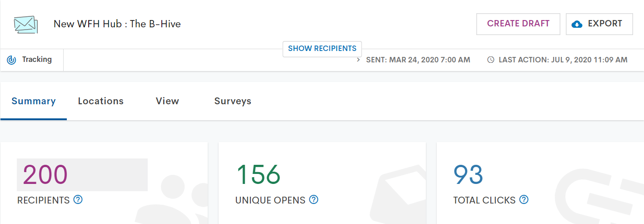Switch to the Summary tab
This screenshot has width=644, height=224.
point(34,101)
